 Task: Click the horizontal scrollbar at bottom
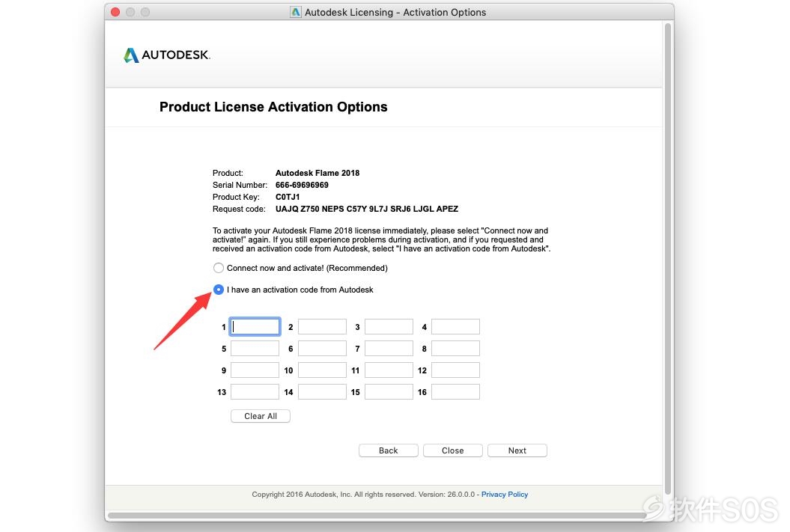(377, 516)
